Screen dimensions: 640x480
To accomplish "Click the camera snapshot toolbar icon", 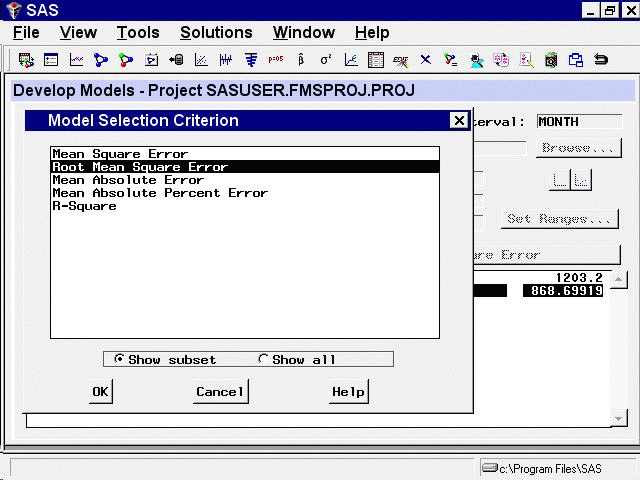I will click(x=551, y=60).
